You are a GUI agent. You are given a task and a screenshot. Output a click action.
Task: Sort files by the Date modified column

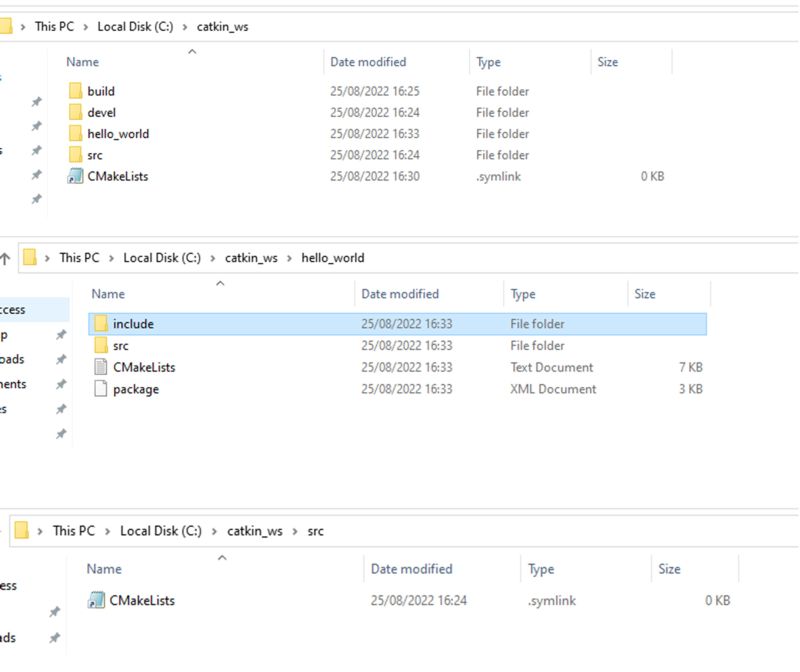coord(370,62)
